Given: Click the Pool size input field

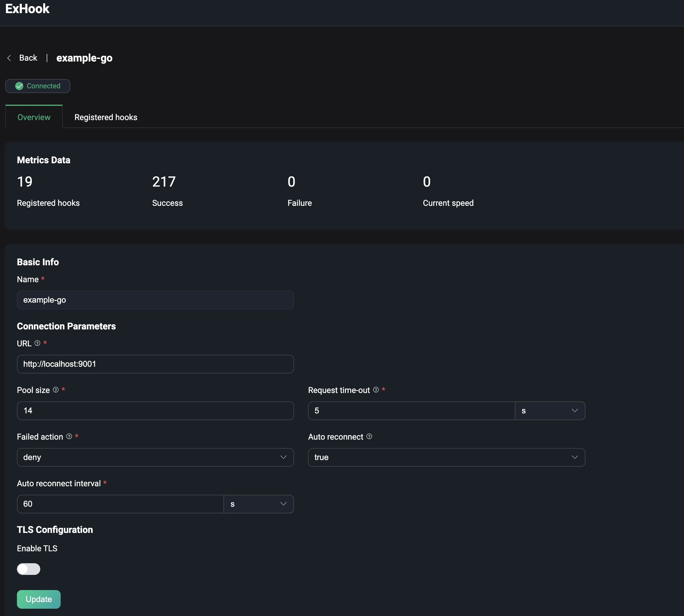Looking at the screenshot, I should coord(155,411).
